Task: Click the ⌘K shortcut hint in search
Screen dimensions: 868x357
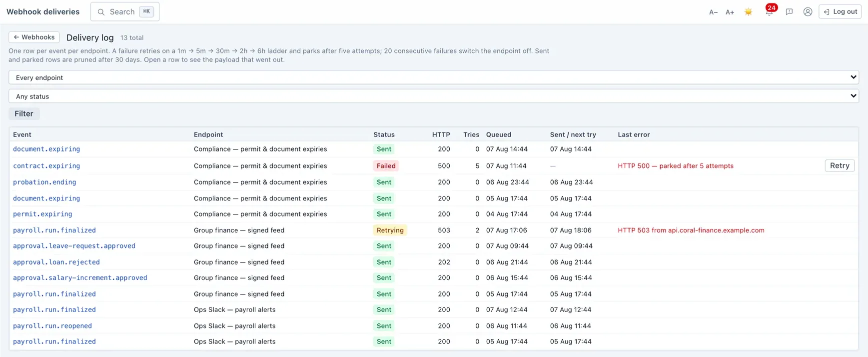Action: (x=146, y=11)
